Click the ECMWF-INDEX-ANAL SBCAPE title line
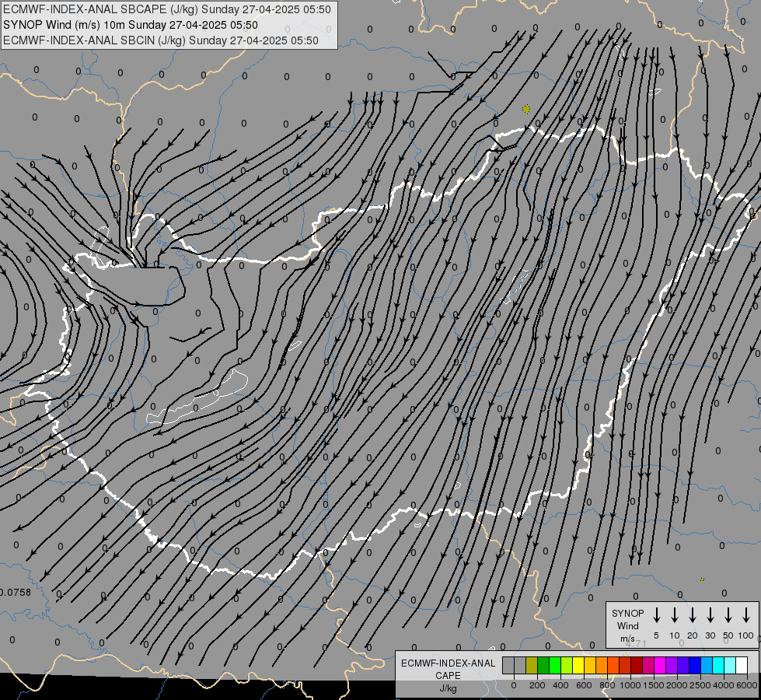761x700 pixels. click(x=167, y=9)
